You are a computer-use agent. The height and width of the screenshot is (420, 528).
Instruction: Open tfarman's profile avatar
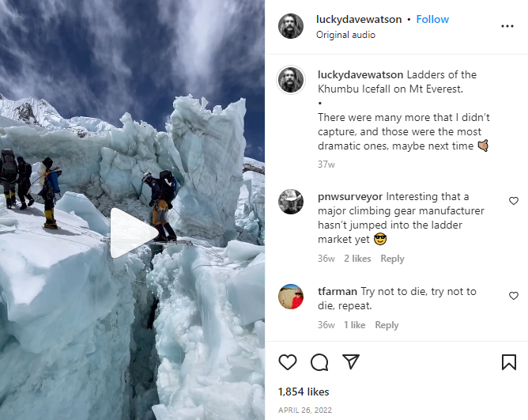pos(291,297)
